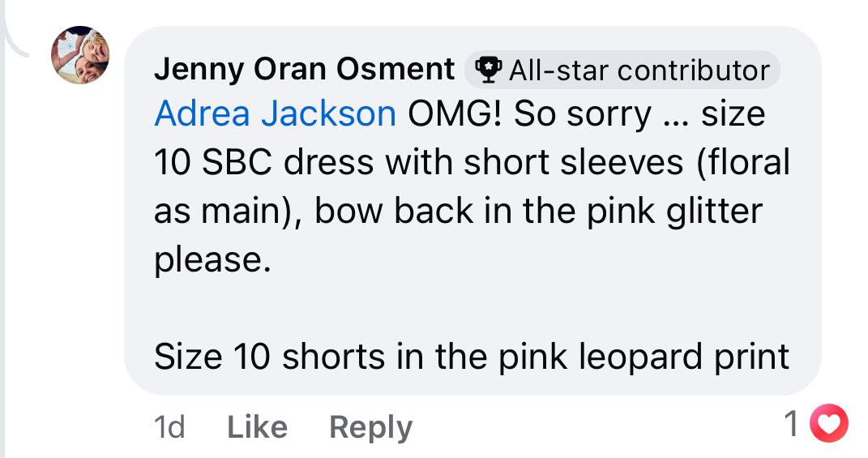Open Jenny Oran Osment's profile name link
Image resolution: width=868 pixels, height=458 pixels.
click(x=304, y=70)
